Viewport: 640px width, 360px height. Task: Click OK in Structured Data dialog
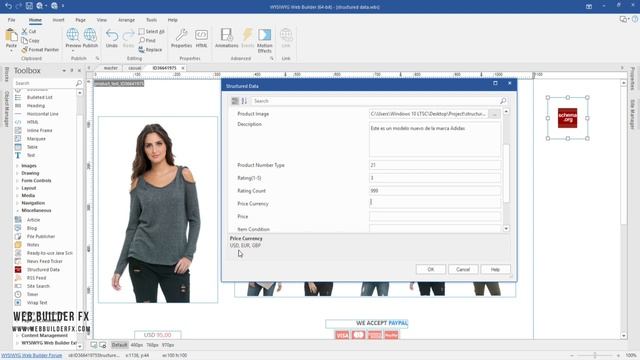(431, 269)
